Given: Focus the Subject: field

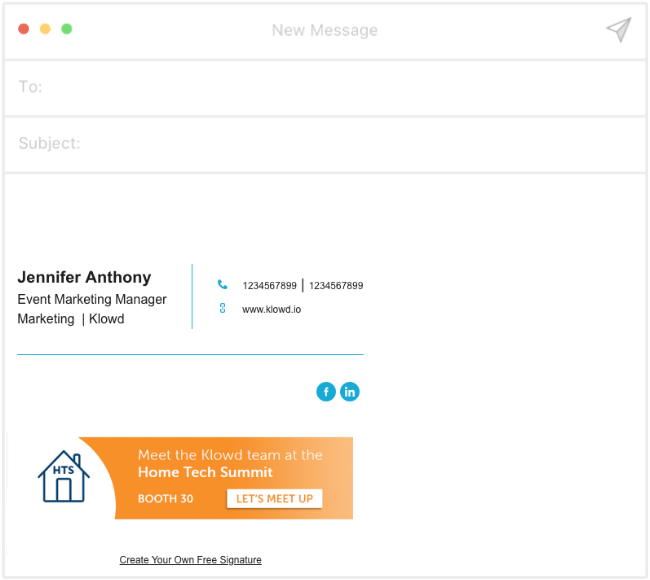Looking at the screenshot, I should [x=325, y=144].
